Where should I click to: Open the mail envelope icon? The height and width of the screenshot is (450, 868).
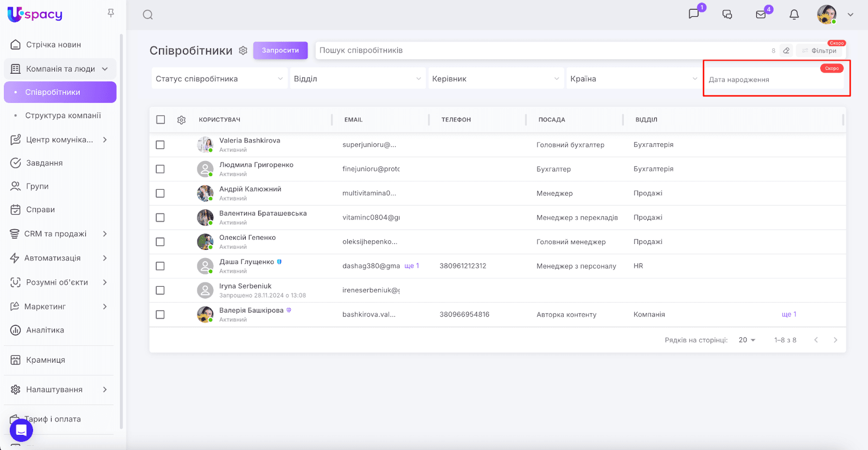pyautogui.click(x=761, y=15)
